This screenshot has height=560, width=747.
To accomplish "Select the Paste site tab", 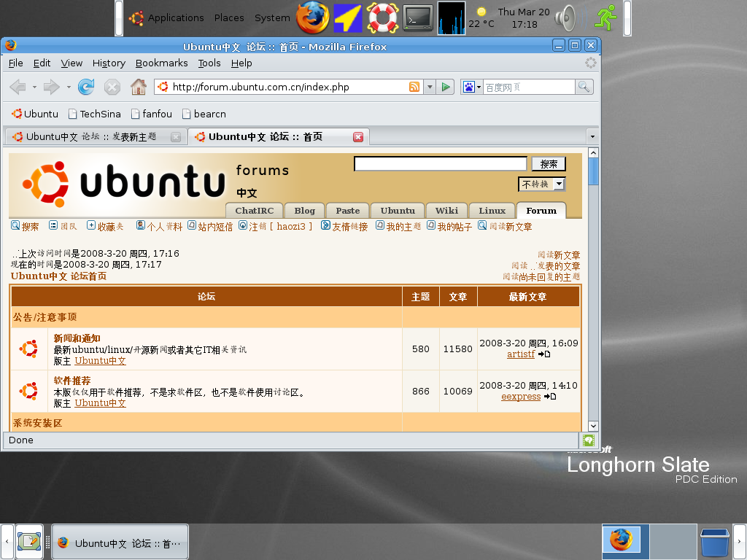I will [348, 211].
